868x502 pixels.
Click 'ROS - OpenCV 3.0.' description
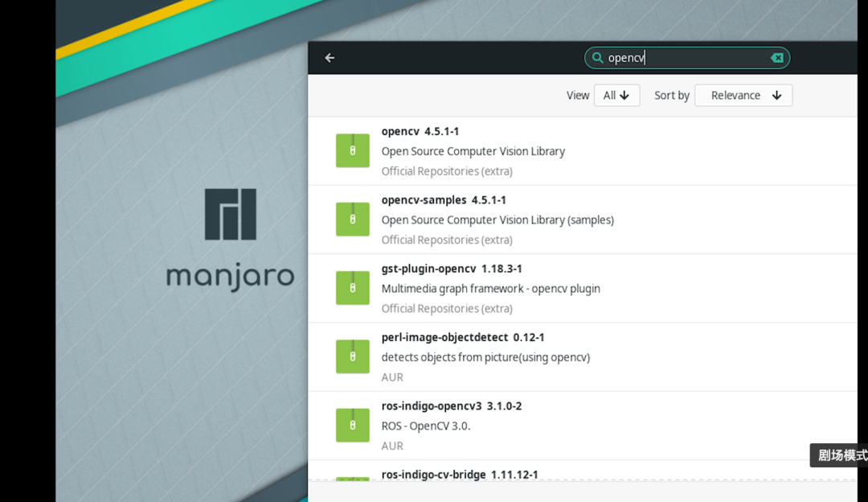pyautogui.click(x=426, y=426)
